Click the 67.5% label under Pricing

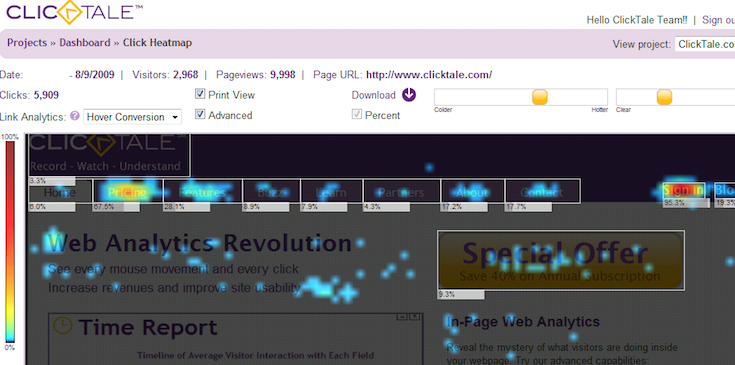pyautogui.click(x=116, y=207)
